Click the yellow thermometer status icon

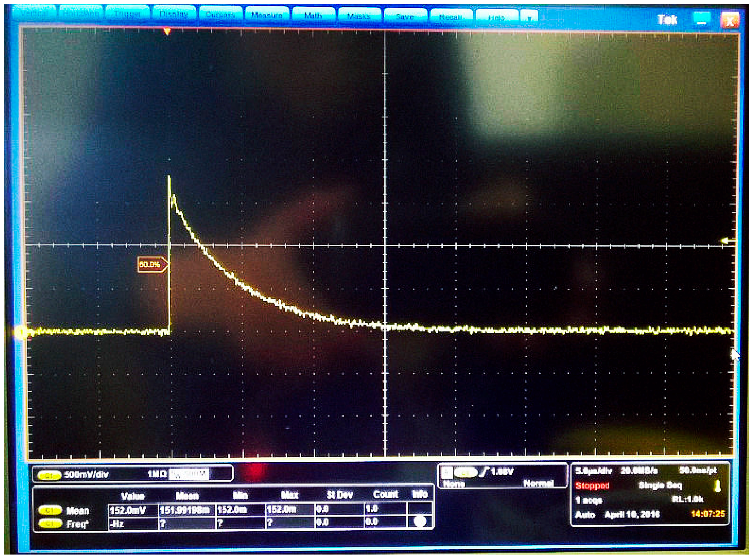[718, 486]
